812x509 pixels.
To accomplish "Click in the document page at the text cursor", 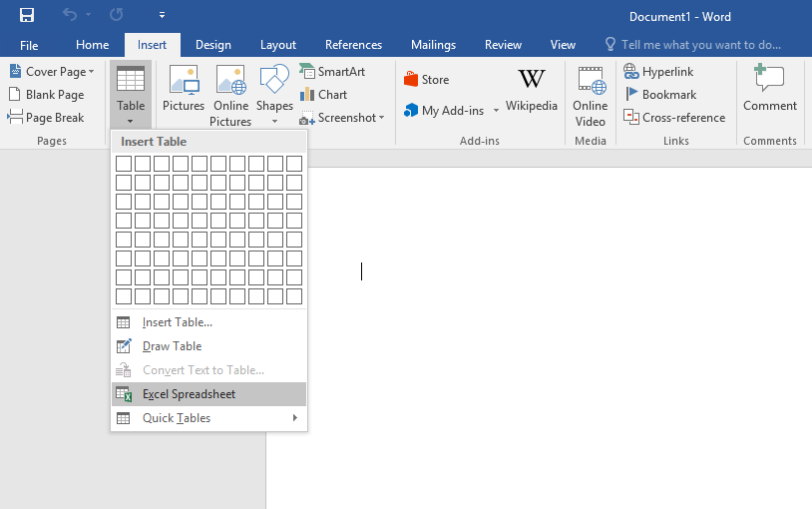I will pyautogui.click(x=361, y=271).
